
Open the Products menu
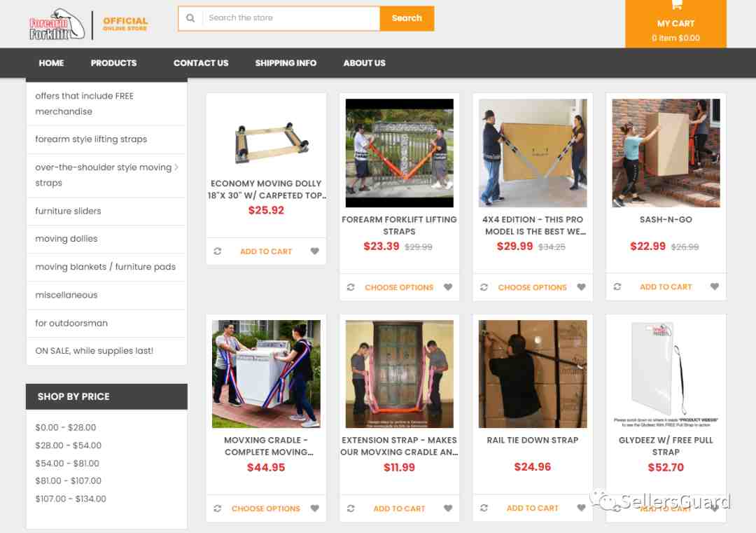pyautogui.click(x=114, y=63)
